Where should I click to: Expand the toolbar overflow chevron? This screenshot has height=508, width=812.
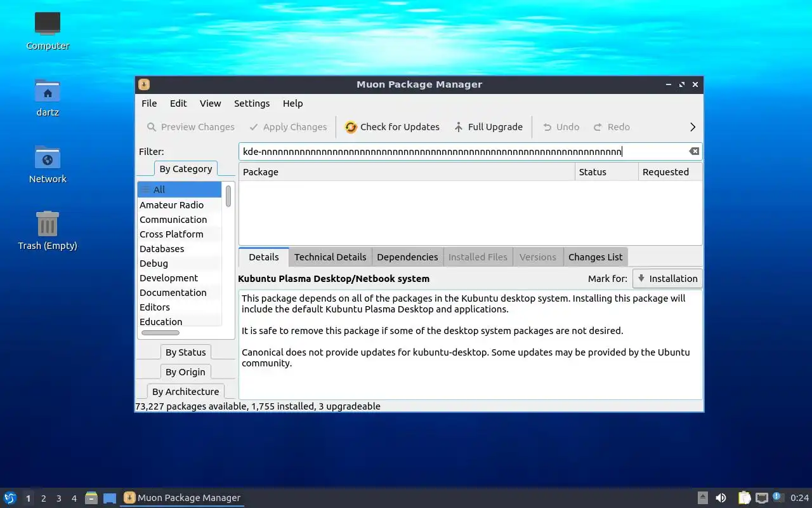tap(692, 127)
